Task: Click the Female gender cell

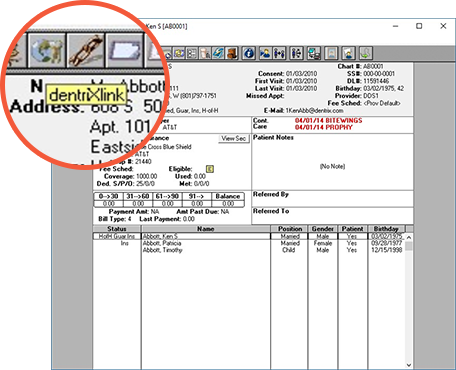Action: (323, 243)
